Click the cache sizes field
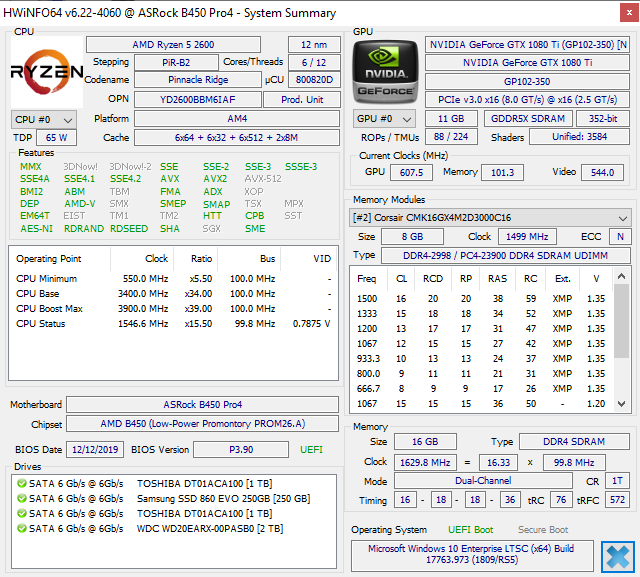The height and width of the screenshot is (577, 640). (x=237, y=138)
